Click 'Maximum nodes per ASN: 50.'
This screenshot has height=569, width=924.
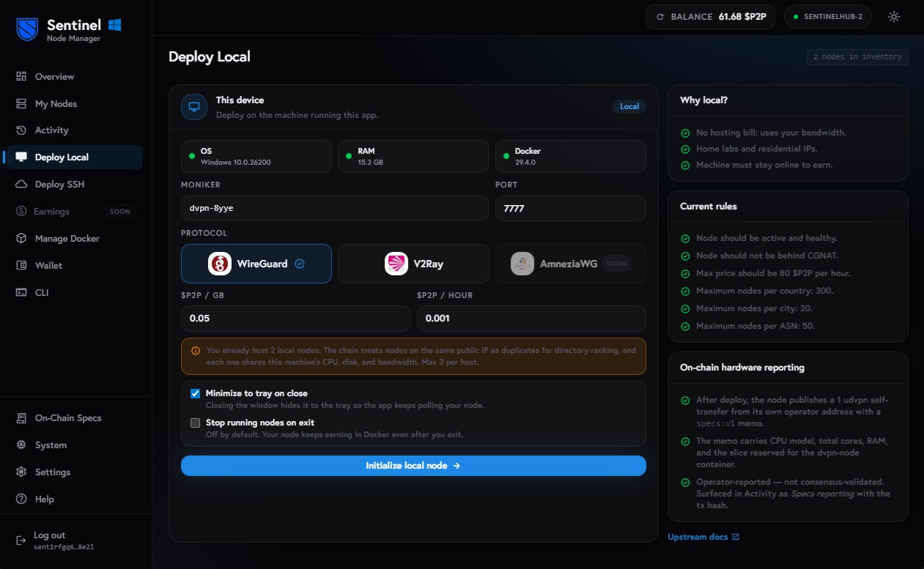(x=755, y=326)
